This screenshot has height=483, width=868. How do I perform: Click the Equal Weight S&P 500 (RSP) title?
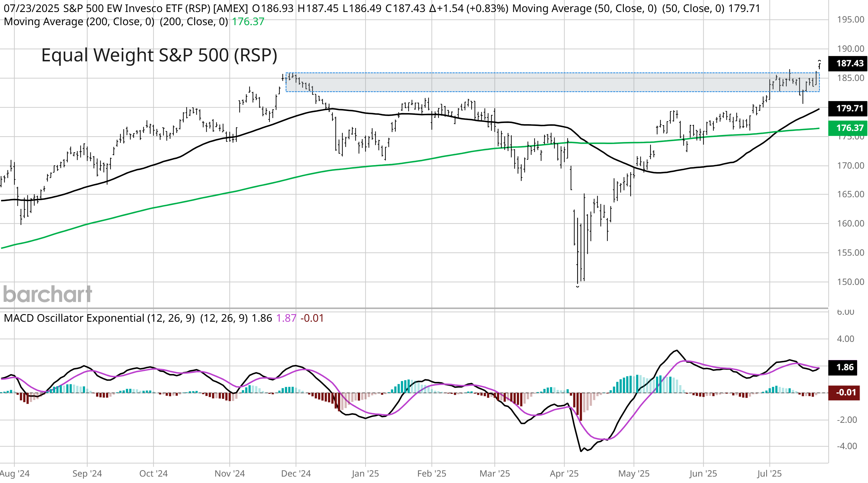[x=159, y=55]
